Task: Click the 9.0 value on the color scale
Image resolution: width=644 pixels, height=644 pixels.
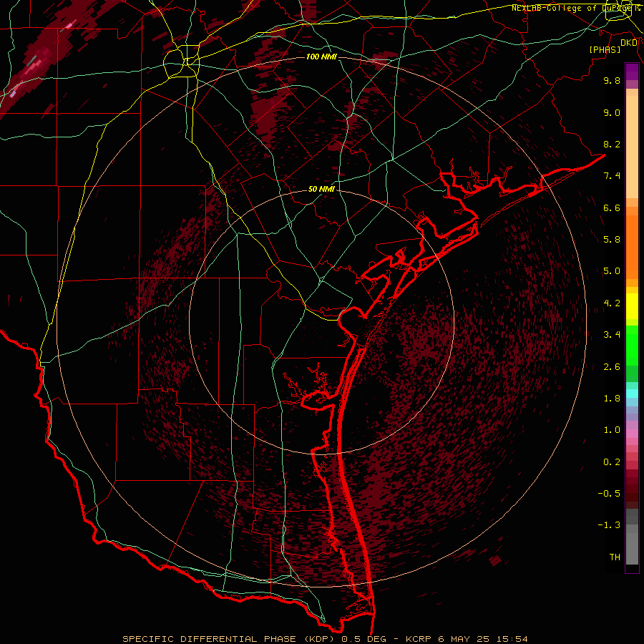Action: 612,112
